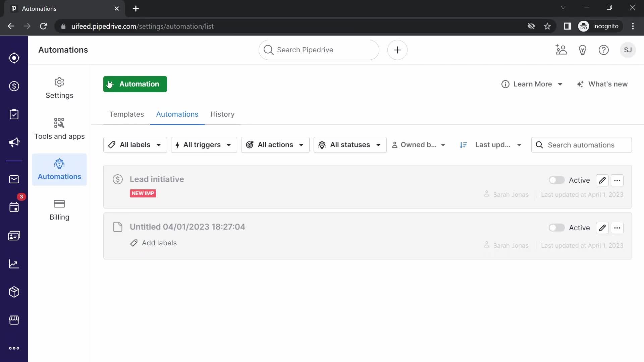Click the Automations sidebar icon

(59, 164)
